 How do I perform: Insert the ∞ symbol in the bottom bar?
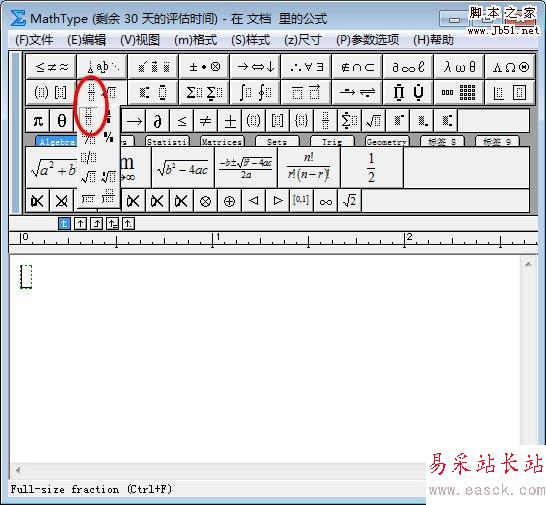tap(326, 201)
